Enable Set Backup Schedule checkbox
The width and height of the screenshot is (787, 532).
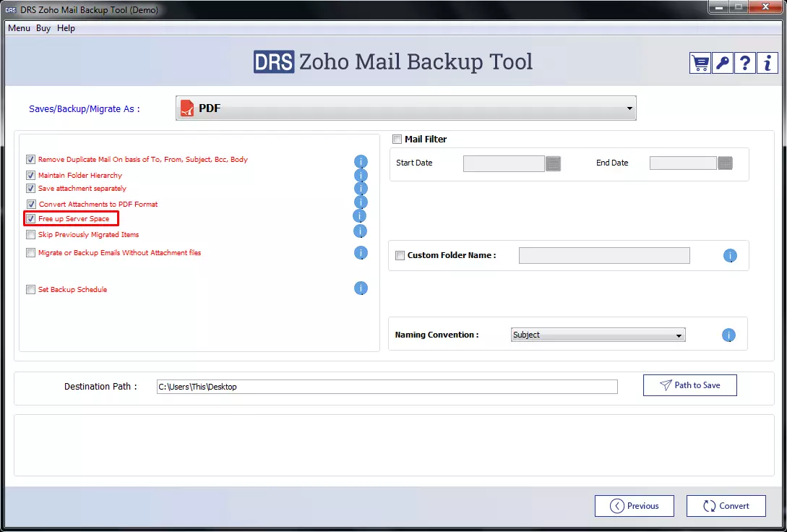(30, 290)
